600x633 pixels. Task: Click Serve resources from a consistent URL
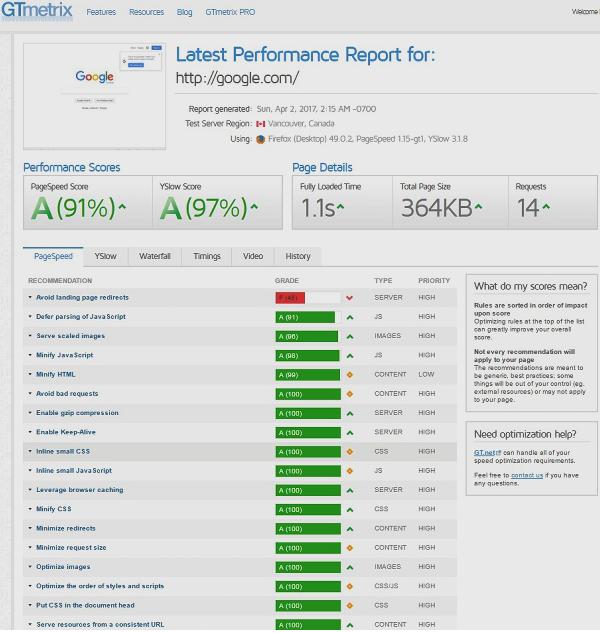tap(100, 625)
